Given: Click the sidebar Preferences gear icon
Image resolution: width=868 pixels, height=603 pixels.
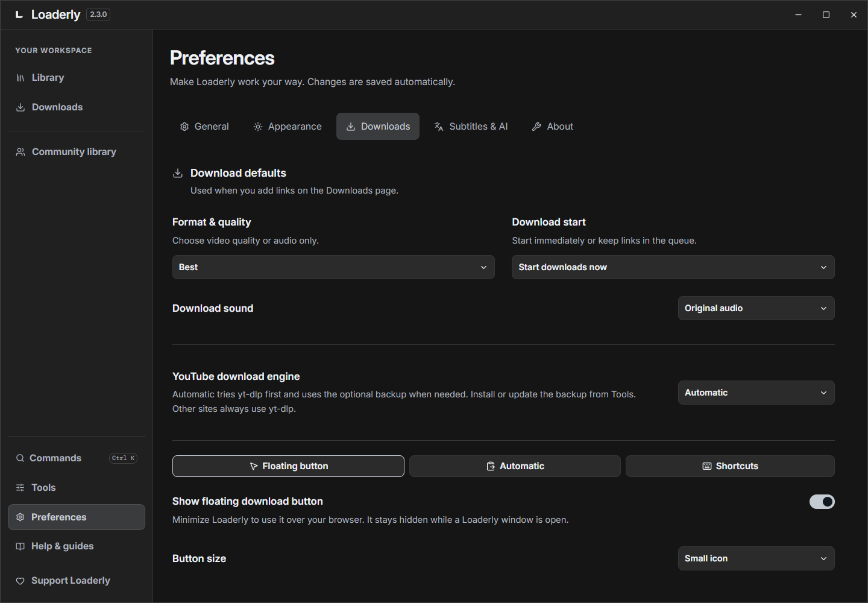Looking at the screenshot, I should tap(20, 517).
